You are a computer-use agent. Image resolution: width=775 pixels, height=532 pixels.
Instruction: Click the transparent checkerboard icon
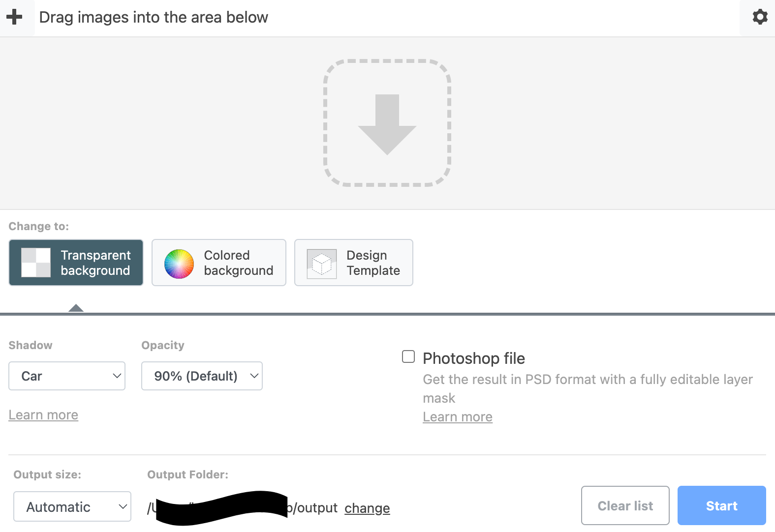(36, 263)
